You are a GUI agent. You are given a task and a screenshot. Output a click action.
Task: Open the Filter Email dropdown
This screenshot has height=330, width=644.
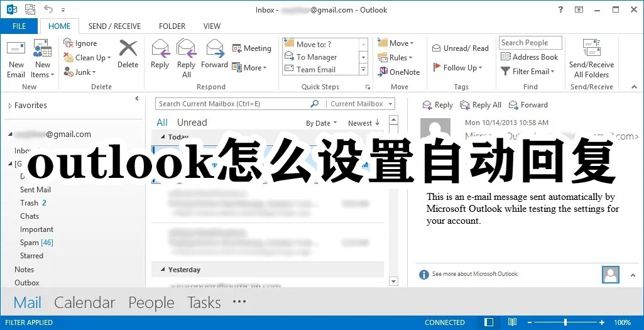point(528,72)
